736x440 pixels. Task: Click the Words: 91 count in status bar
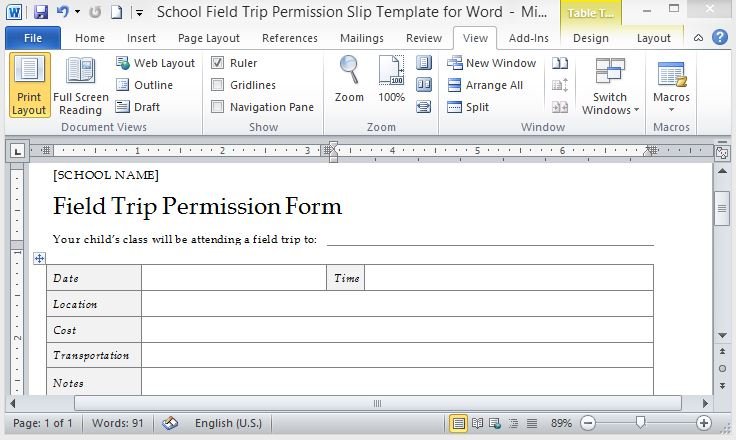(x=116, y=423)
